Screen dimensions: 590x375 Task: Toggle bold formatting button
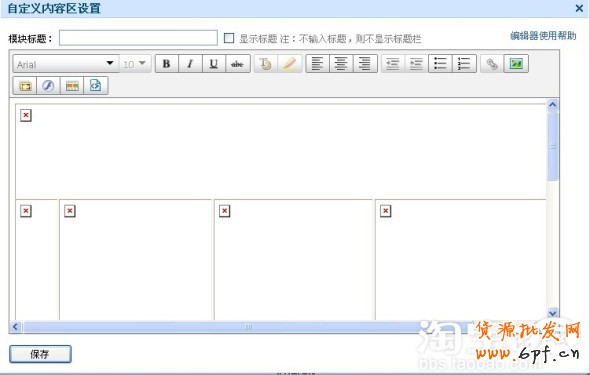point(167,64)
